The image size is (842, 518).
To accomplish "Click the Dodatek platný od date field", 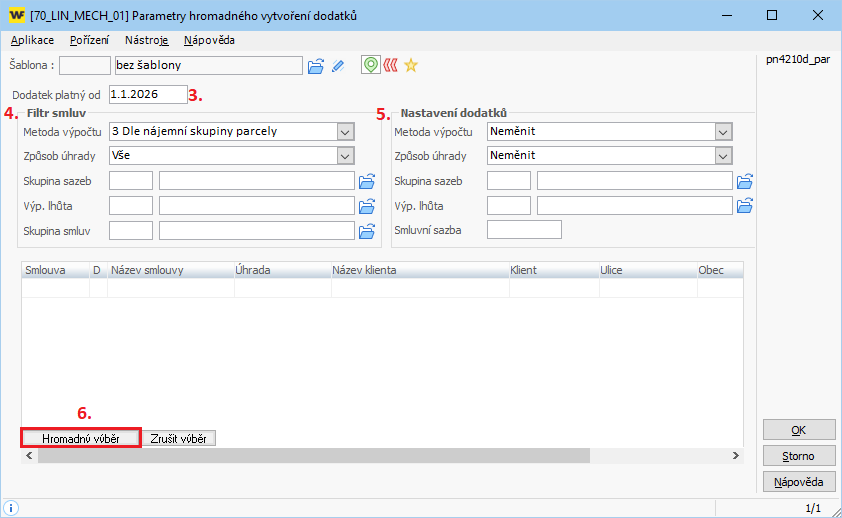I will [147, 95].
